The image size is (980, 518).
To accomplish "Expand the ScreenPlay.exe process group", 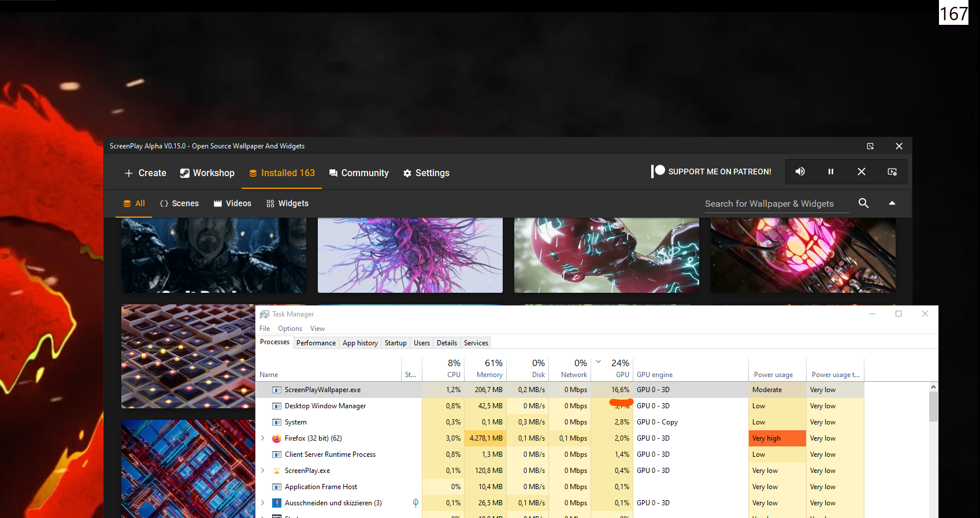I will (x=263, y=471).
